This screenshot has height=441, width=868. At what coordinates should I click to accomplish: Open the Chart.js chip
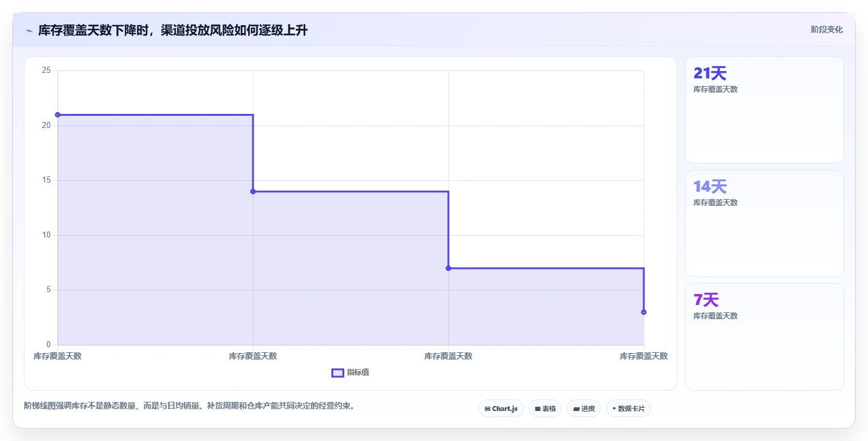point(501,409)
